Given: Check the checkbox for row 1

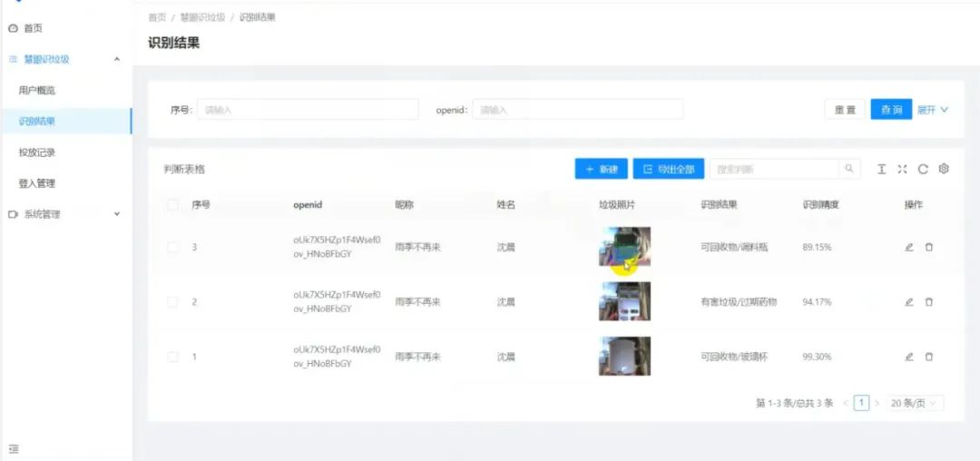Looking at the screenshot, I should point(173,357).
